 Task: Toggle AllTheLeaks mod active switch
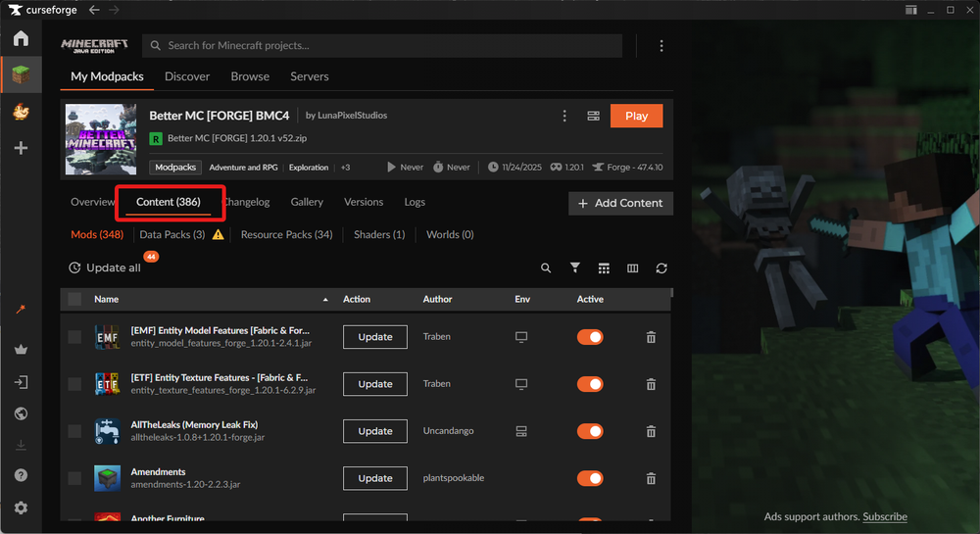pos(590,431)
